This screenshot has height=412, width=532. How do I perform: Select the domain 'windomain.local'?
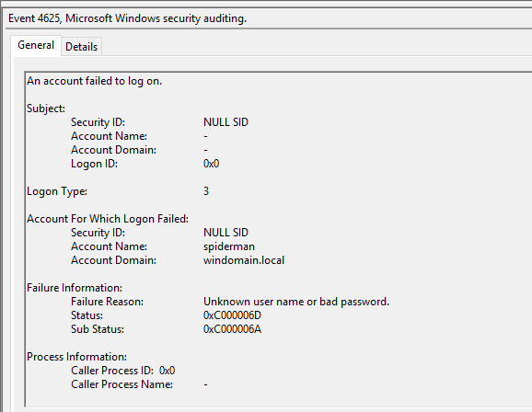244,260
